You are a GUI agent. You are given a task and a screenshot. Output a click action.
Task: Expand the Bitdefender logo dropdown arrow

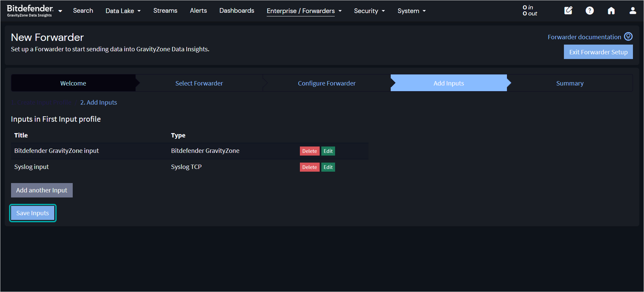coord(60,11)
